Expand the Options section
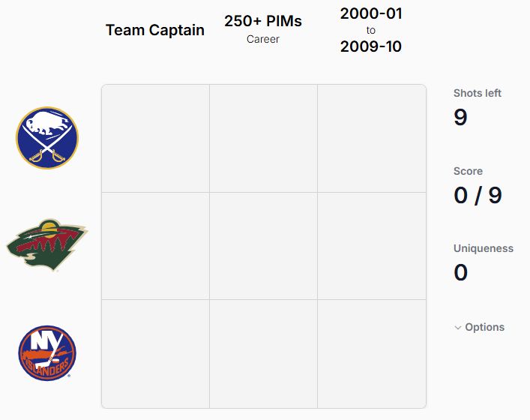Screen dimensions: 530x420 pos(479,327)
